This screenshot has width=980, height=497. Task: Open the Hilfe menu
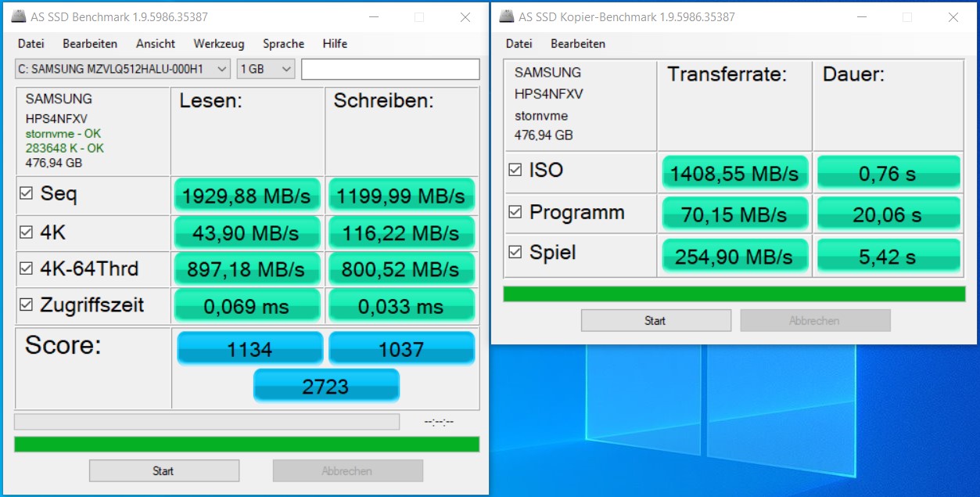[335, 44]
